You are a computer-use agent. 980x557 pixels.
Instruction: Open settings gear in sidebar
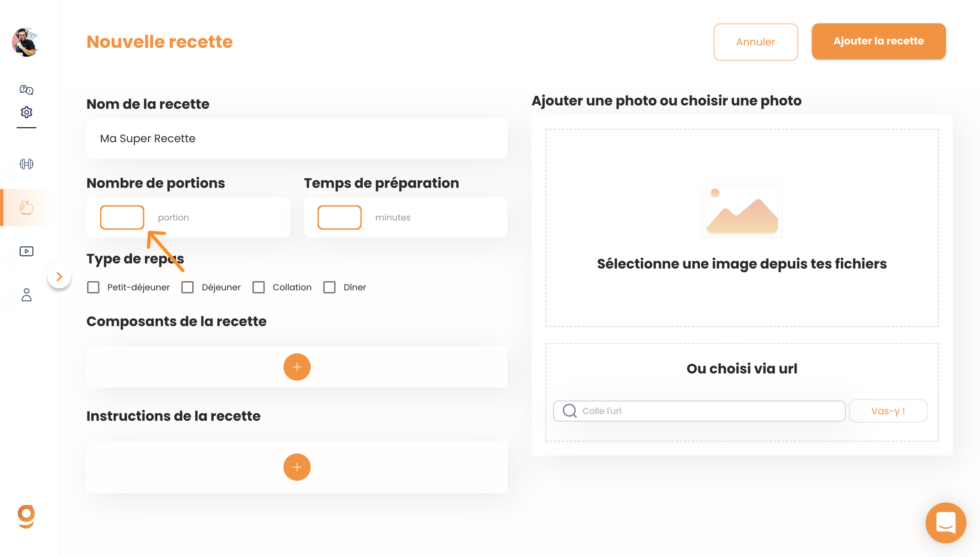[x=26, y=112]
